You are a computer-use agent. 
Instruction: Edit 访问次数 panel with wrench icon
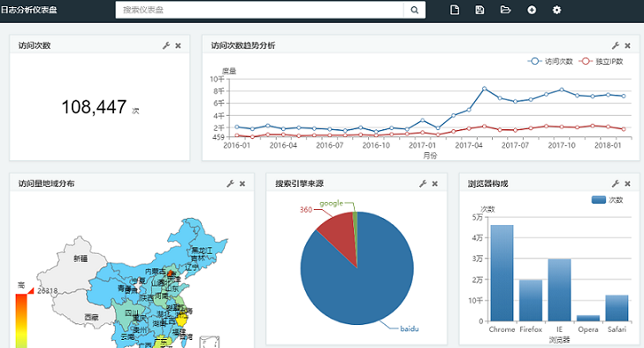[x=166, y=46]
